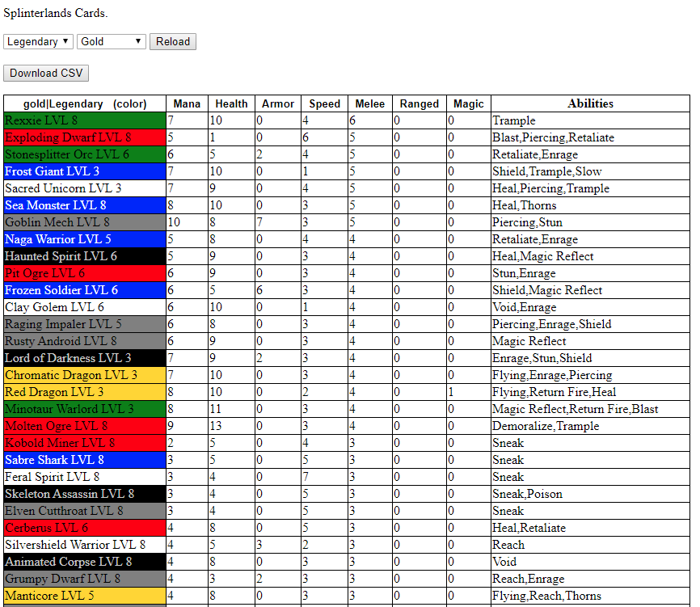Select the Raging Impaler LVL 5 cell
The height and width of the screenshot is (607, 700).
[x=85, y=324]
